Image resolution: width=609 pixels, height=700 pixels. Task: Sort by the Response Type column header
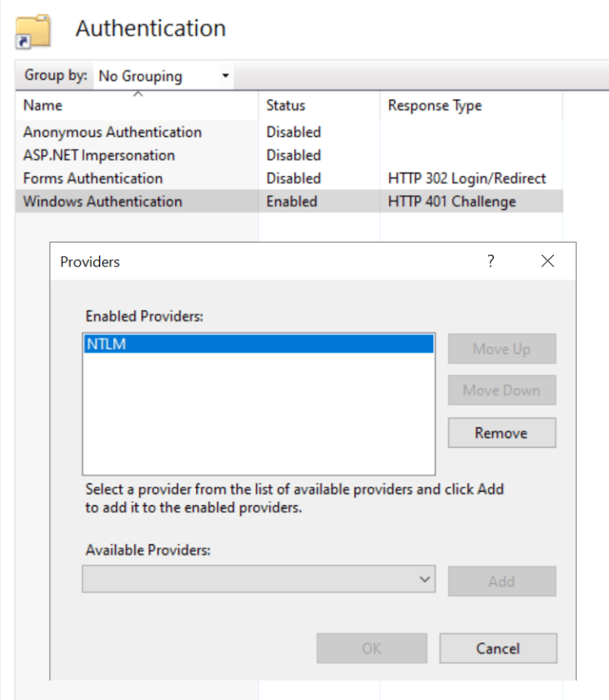[471, 105]
